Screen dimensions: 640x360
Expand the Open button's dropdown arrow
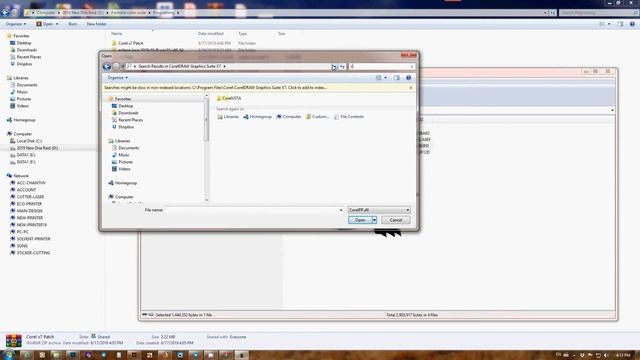[x=374, y=220]
